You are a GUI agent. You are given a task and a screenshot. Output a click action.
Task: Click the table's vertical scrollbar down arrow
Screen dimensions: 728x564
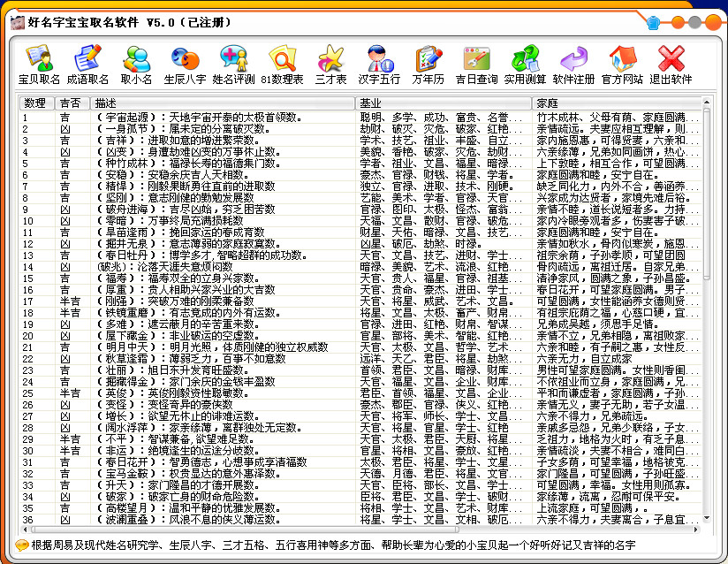[706, 519]
